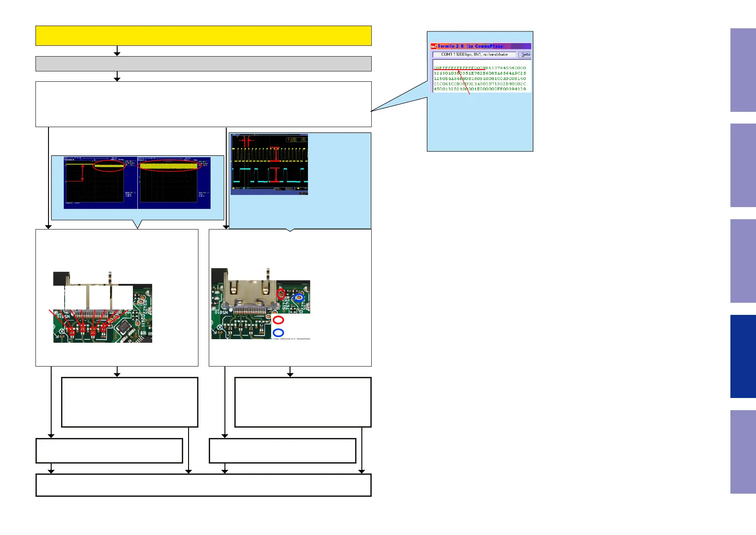Click the circuit board photo with red test-point lines
756x535 pixels.
[103, 307]
